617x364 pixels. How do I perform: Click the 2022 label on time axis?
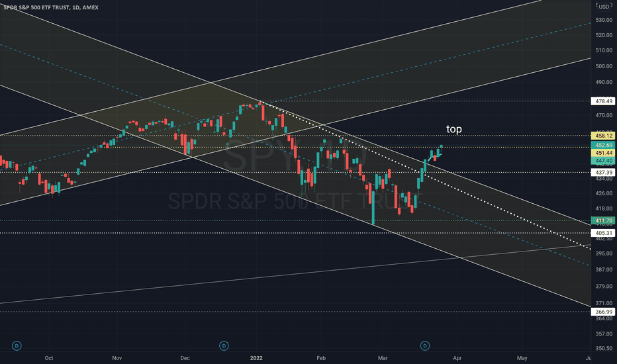(256, 358)
